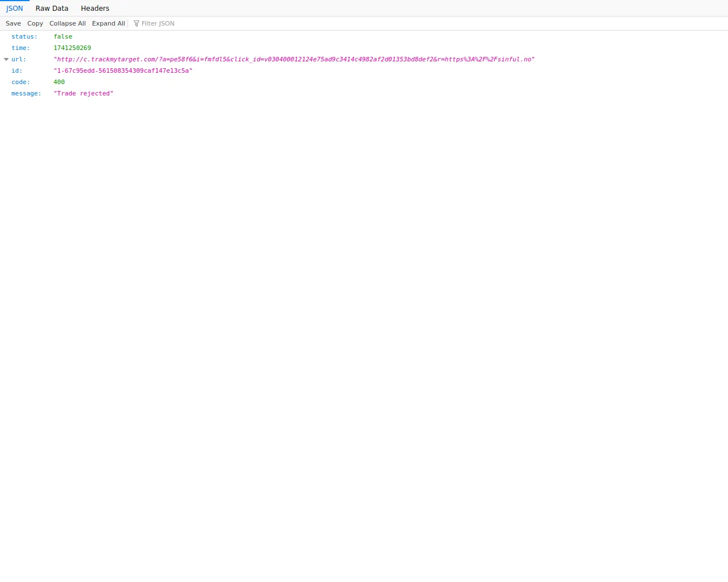728x582 pixels.
Task: Open the Headers tab
Action: pos(95,9)
